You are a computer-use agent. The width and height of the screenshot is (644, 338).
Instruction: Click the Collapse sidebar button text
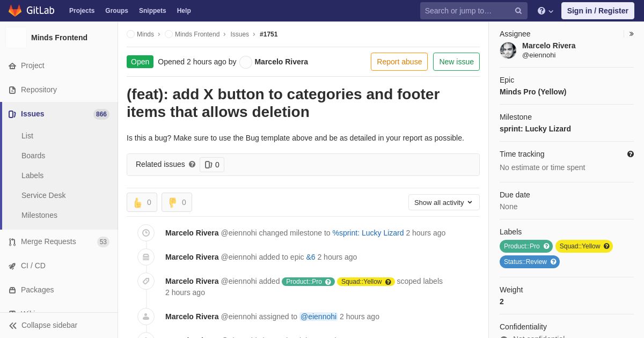click(49, 325)
